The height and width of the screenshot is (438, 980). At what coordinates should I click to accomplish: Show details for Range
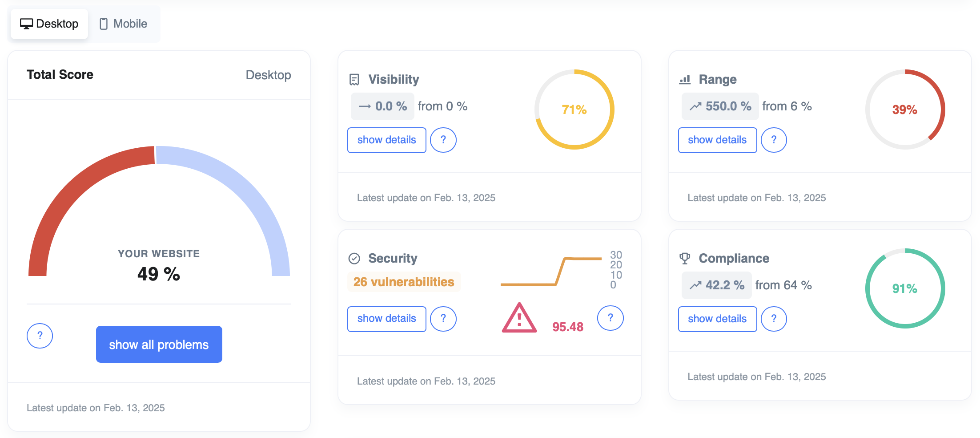click(717, 140)
